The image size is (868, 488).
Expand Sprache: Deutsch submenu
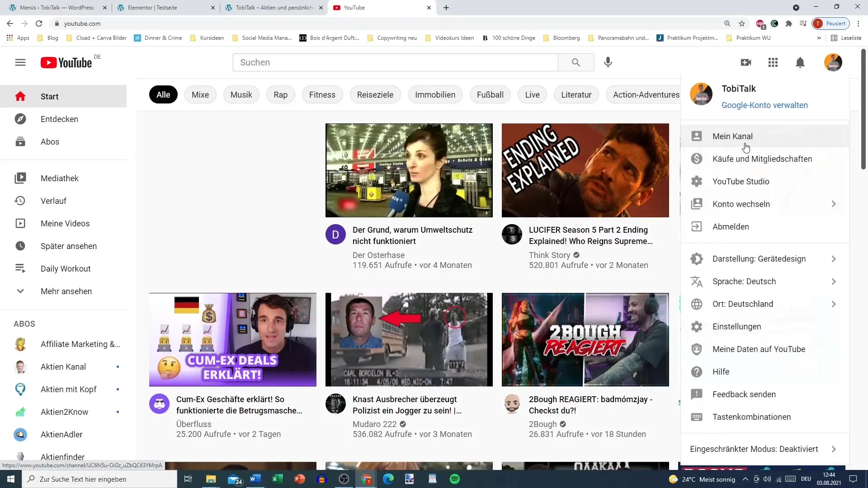765,281
